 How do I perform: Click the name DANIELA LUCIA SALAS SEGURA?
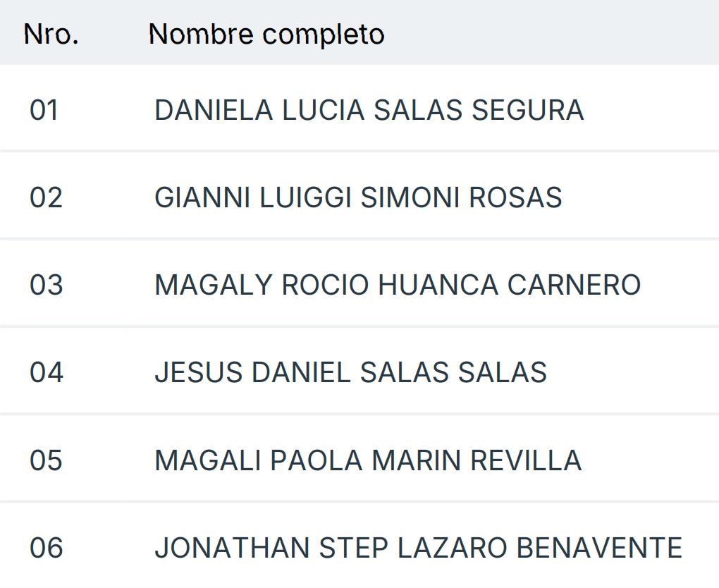pyautogui.click(x=369, y=111)
